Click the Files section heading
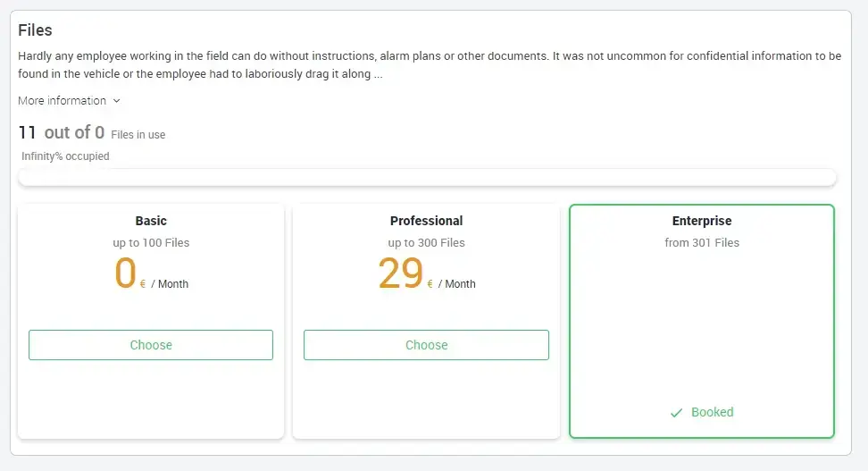This screenshot has height=471, width=868. (35, 30)
